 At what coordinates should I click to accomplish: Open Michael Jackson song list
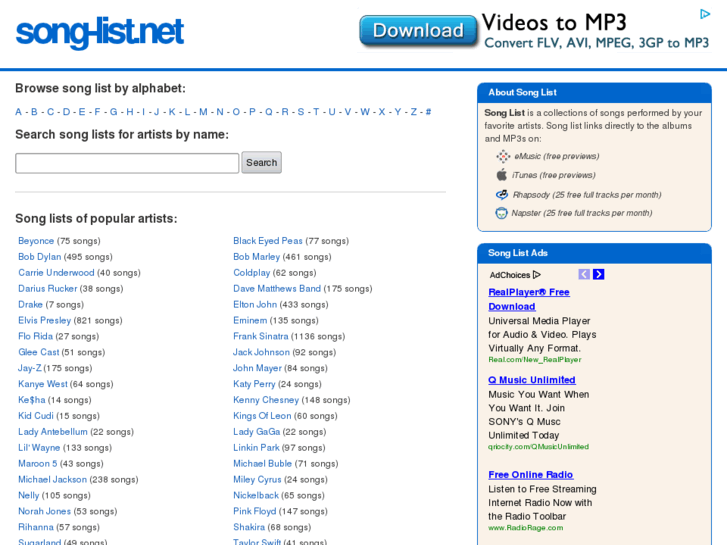pos(52,480)
